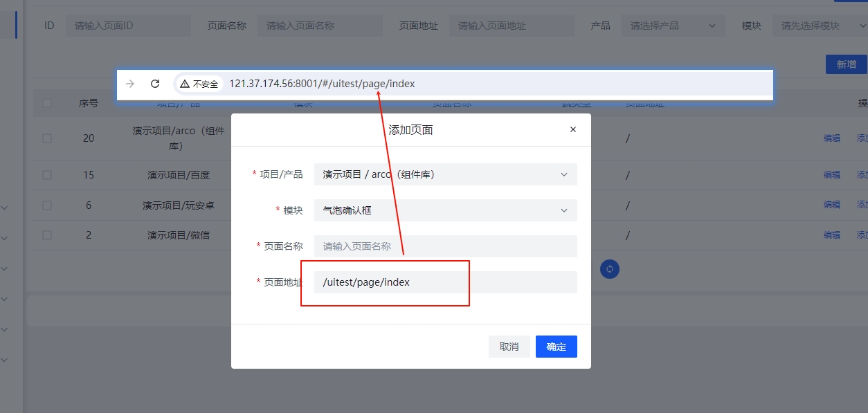
Task: Click the blue circular refresh floating button
Action: (x=609, y=268)
